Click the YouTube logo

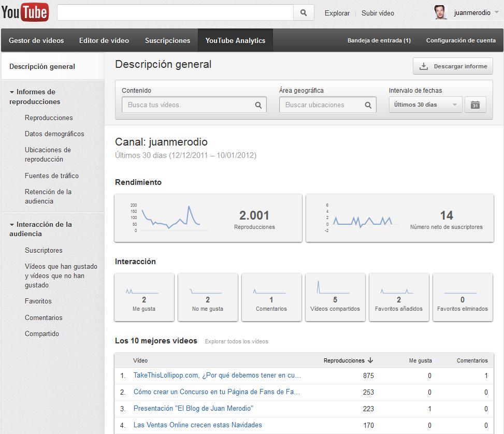25,12
